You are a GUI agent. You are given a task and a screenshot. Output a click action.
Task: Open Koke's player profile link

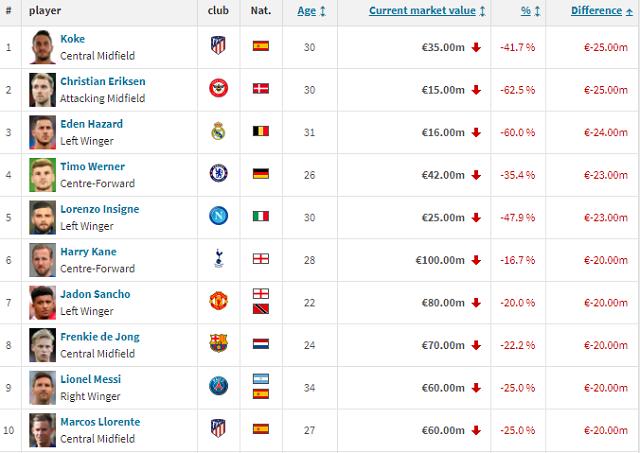click(73, 39)
